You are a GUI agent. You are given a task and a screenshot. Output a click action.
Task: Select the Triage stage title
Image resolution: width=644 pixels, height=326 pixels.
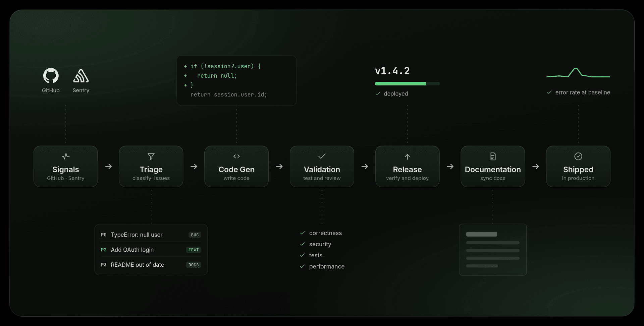pyautogui.click(x=151, y=170)
